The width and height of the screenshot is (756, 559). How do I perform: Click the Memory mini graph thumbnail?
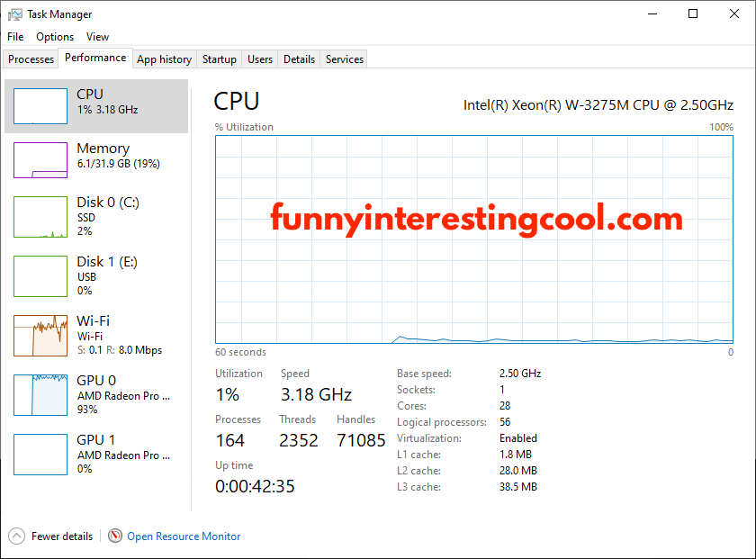pos(40,160)
